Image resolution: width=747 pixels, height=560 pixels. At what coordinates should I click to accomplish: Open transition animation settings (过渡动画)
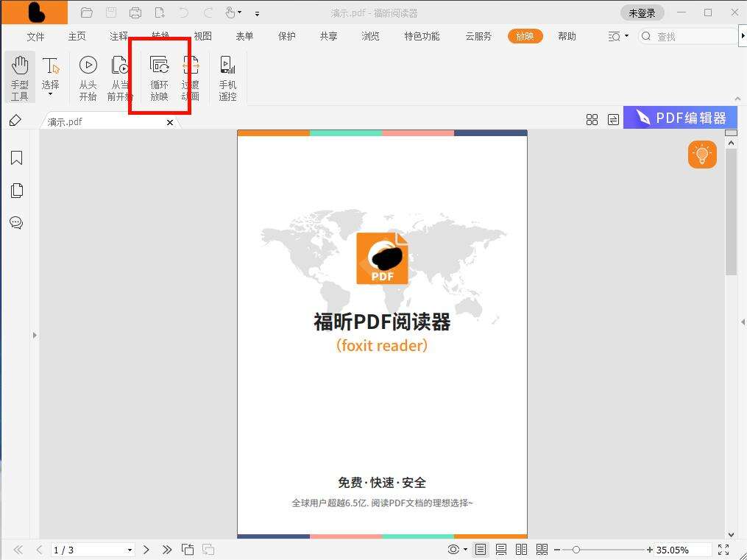[x=191, y=76]
